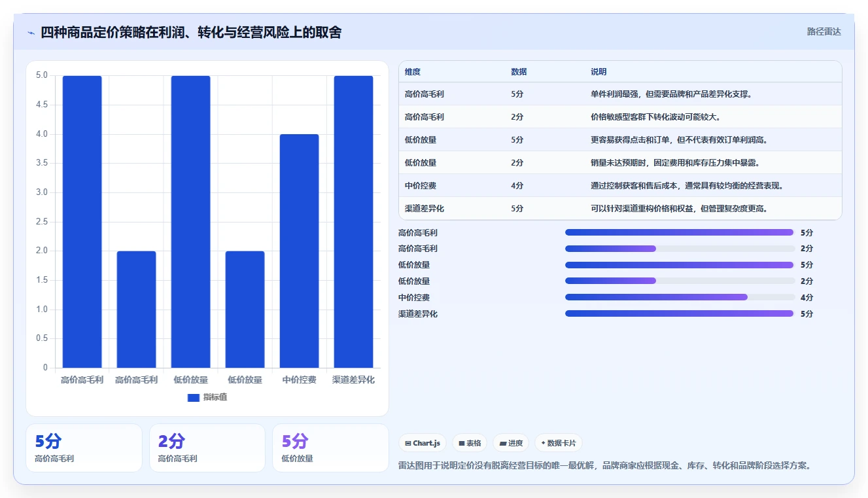
Task: Click the 维度 column header
Action: pyautogui.click(x=413, y=72)
